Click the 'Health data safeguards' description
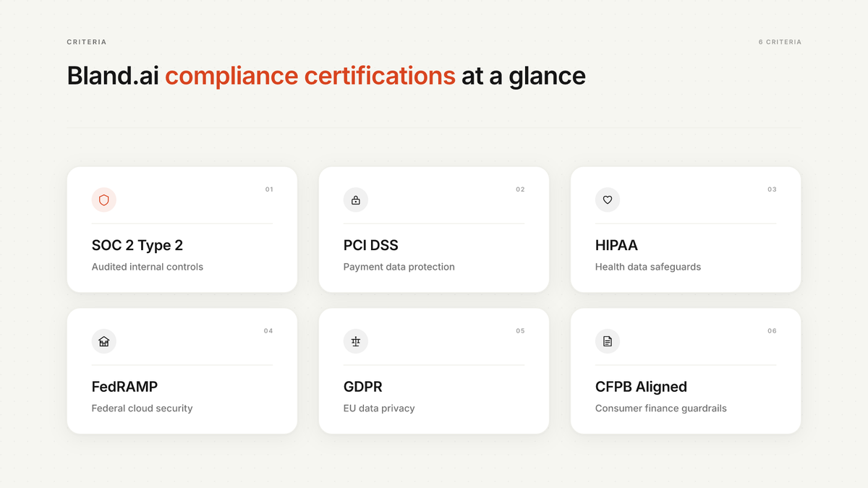The image size is (868, 488). coord(648,267)
